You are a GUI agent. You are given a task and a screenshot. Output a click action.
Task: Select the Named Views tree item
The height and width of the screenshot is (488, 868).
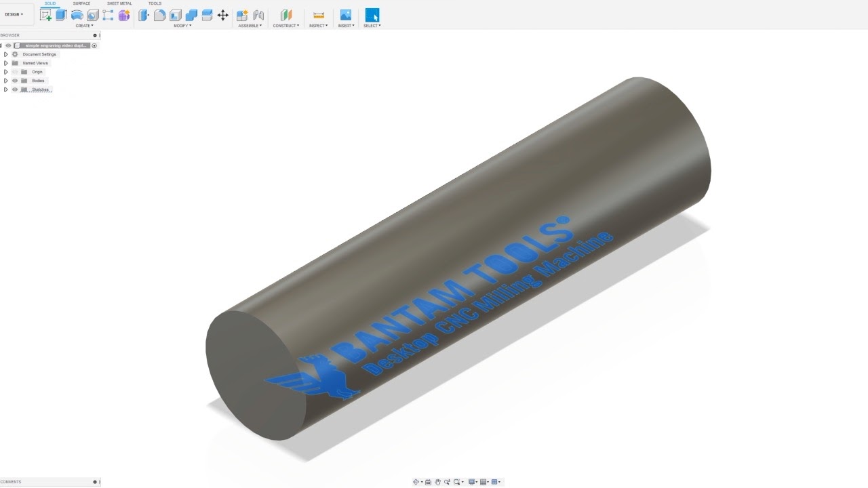tap(35, 63)
